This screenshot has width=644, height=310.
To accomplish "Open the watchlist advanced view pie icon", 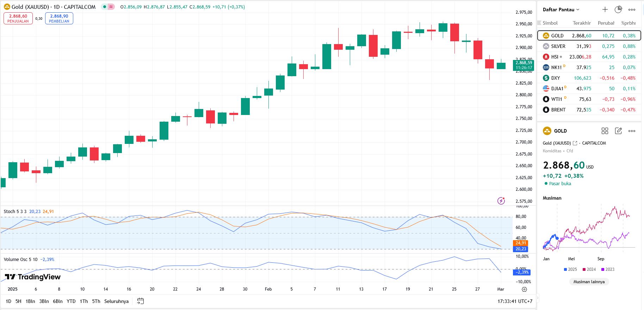I will [x=618, y=10].
